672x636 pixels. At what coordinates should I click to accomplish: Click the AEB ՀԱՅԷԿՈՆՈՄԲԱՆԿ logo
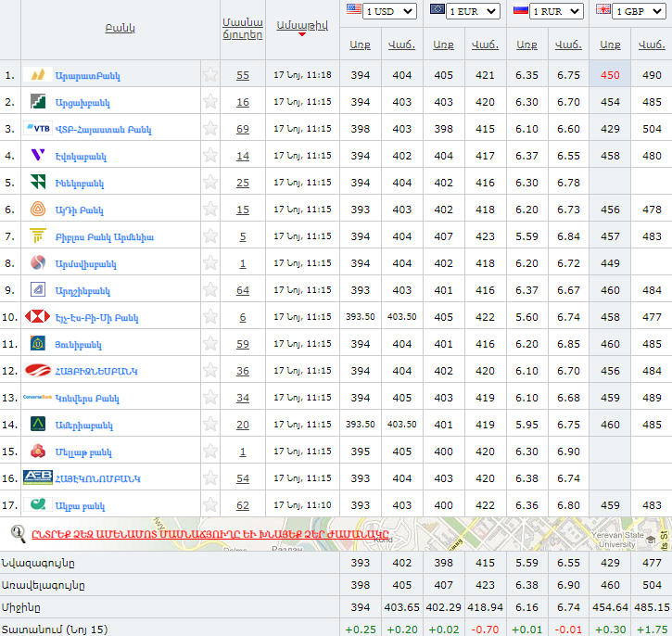tap(38, 477)
